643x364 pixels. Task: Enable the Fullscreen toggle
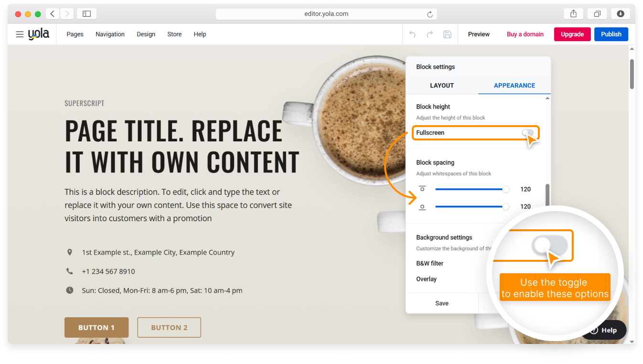pyautogui.click(x=527, y=132)
